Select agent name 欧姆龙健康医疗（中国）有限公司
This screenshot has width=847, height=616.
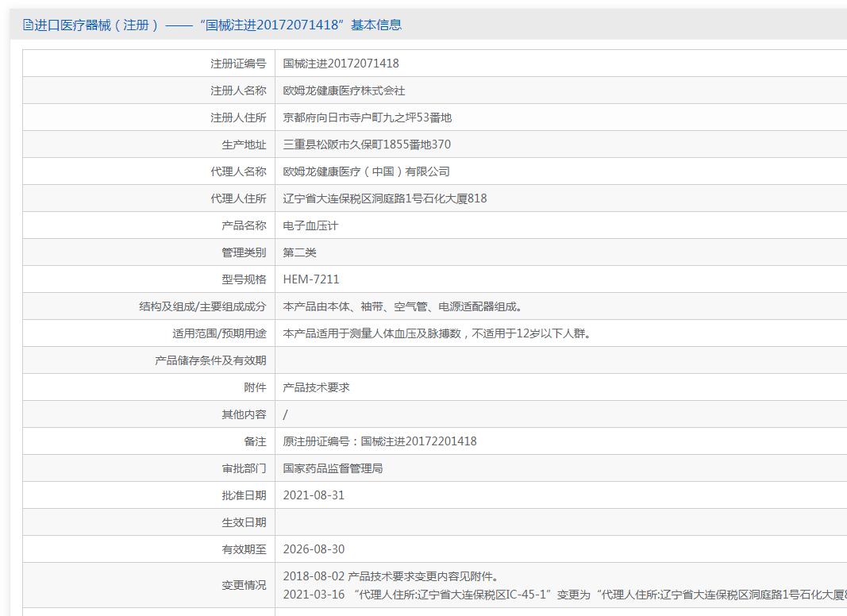(x=366, y=171)
